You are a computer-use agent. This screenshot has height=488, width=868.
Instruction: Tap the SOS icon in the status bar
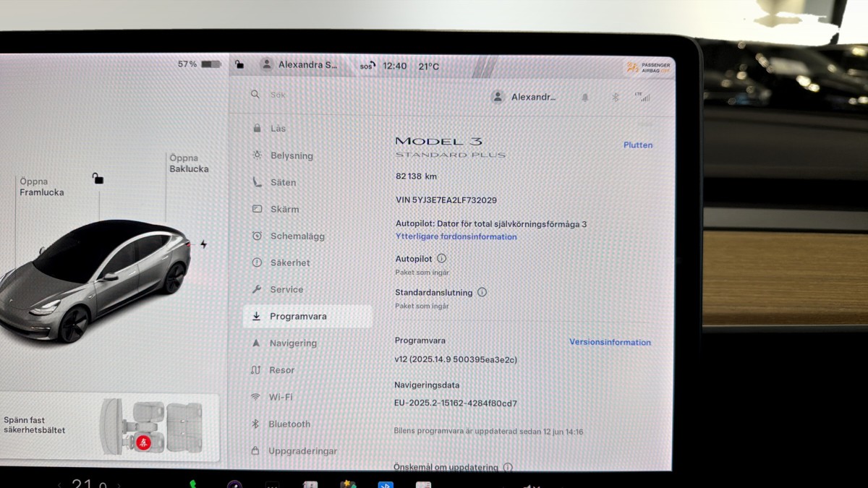(368, 66)
